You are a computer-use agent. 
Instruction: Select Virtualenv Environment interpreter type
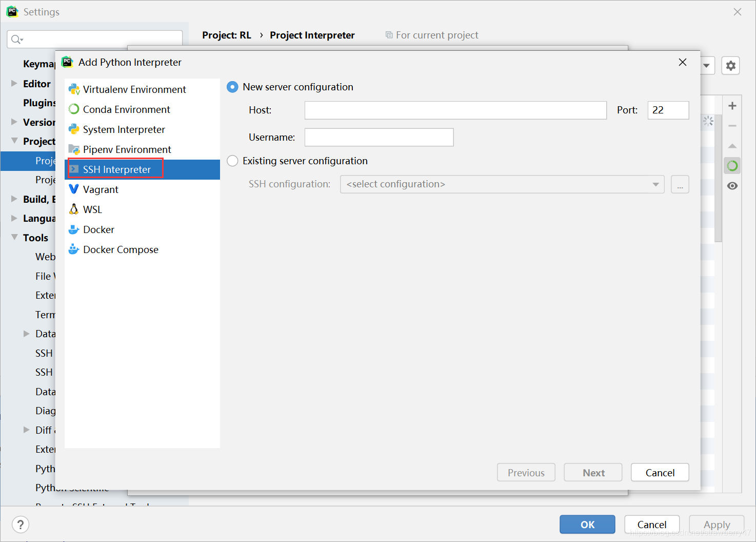pos(142,89)
